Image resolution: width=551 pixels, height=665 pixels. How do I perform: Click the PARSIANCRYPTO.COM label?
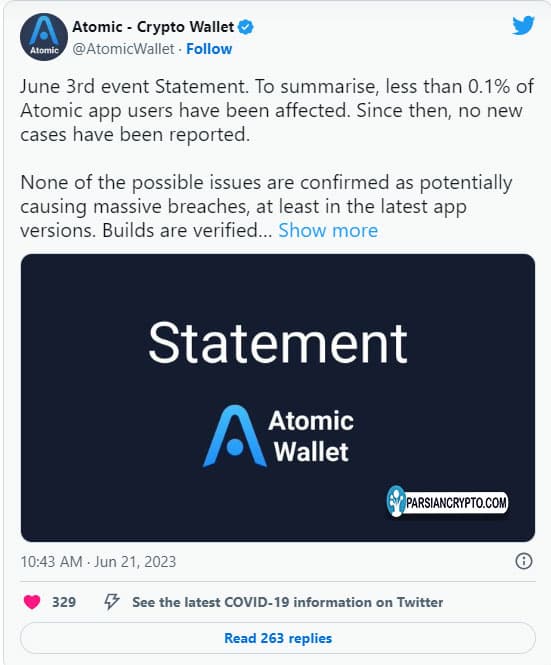pyautogui.click(x=456, y=503)
